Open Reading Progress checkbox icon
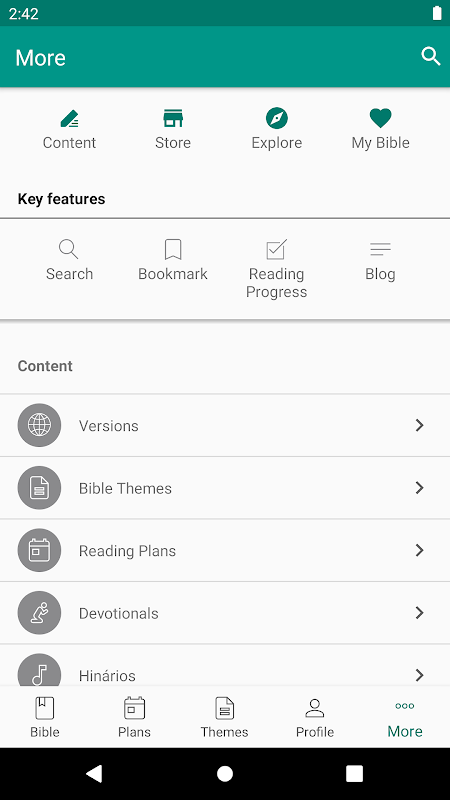Viewport: 450px width, 800px height. [x=277, y=249]
